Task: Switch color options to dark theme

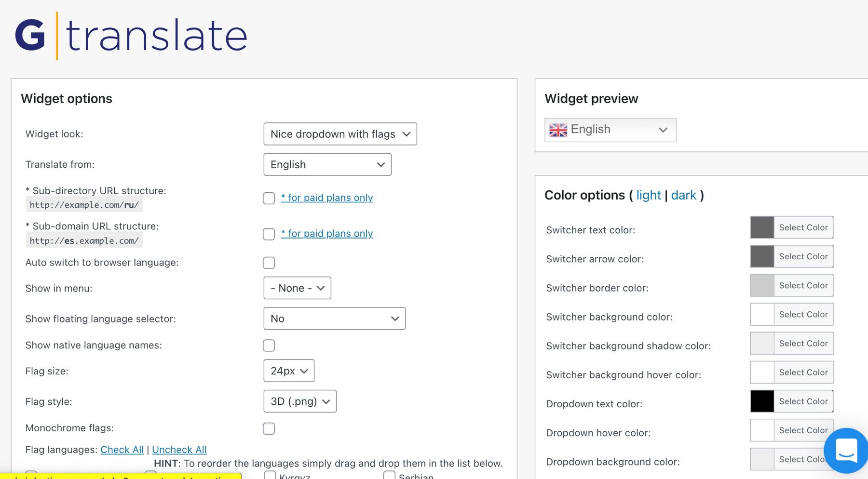Action: [684, 195]
